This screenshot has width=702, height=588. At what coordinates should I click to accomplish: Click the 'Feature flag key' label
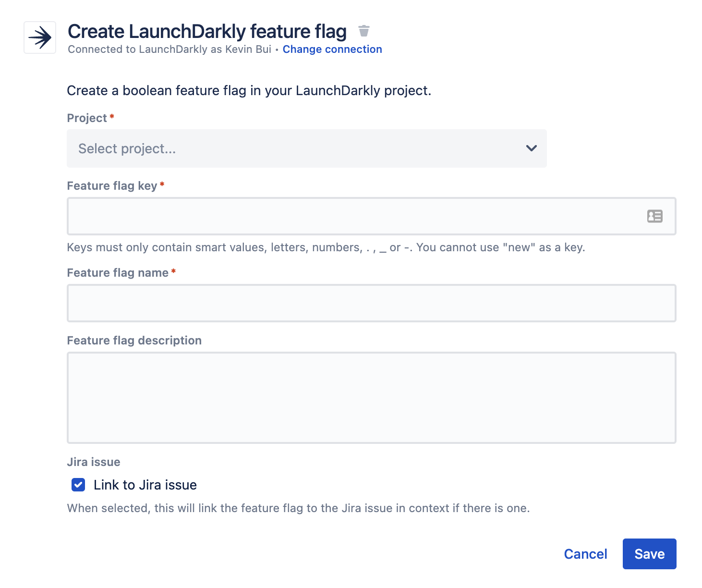tap(112, 186)
